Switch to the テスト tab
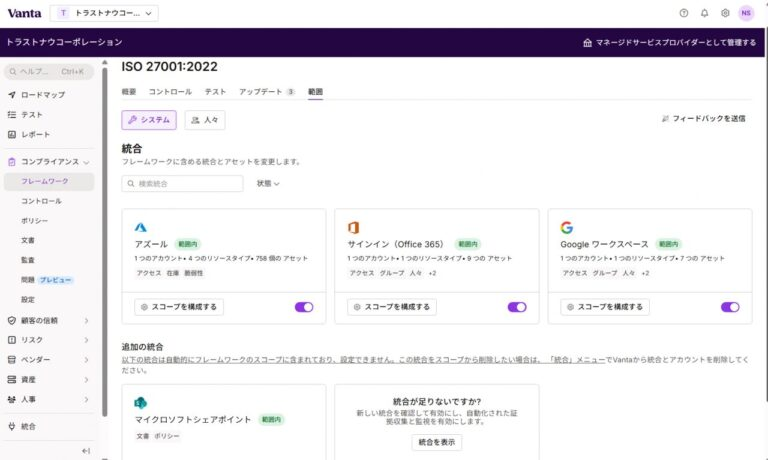This screenshot has width=768, height=460. pyautogui.click(x=216, y=92)
